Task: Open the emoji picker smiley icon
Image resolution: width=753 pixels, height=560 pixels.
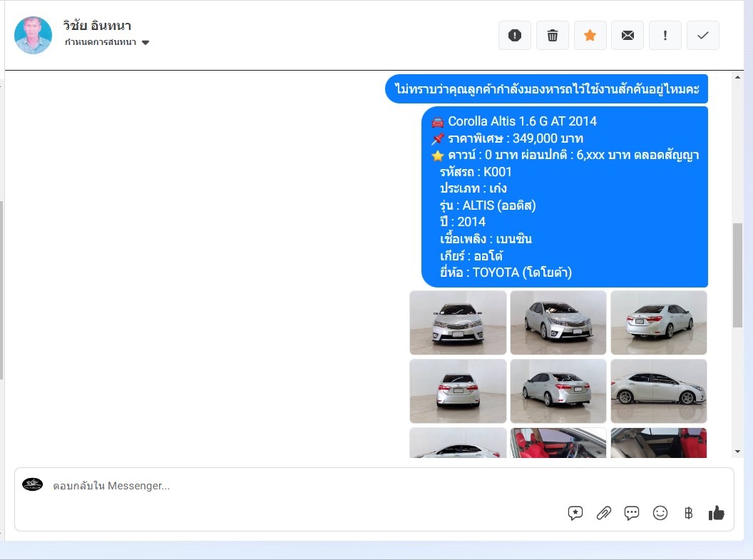Action: click(660, 513)
